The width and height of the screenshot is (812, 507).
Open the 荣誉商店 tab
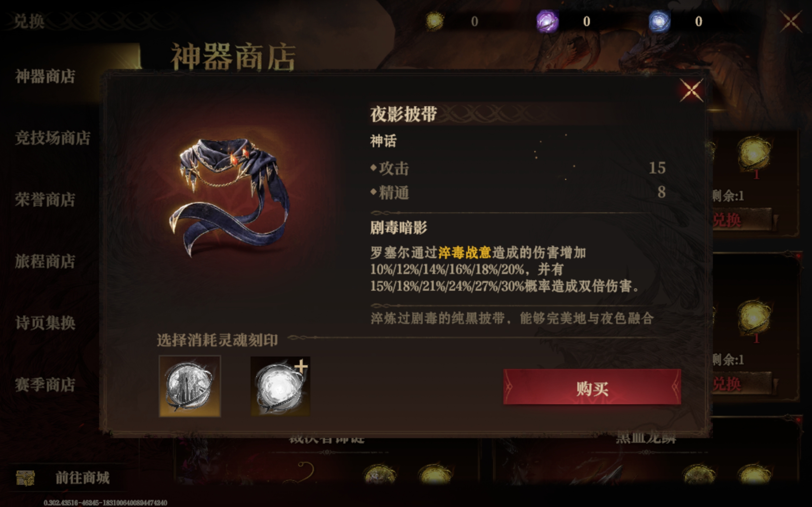click(45, 200)
